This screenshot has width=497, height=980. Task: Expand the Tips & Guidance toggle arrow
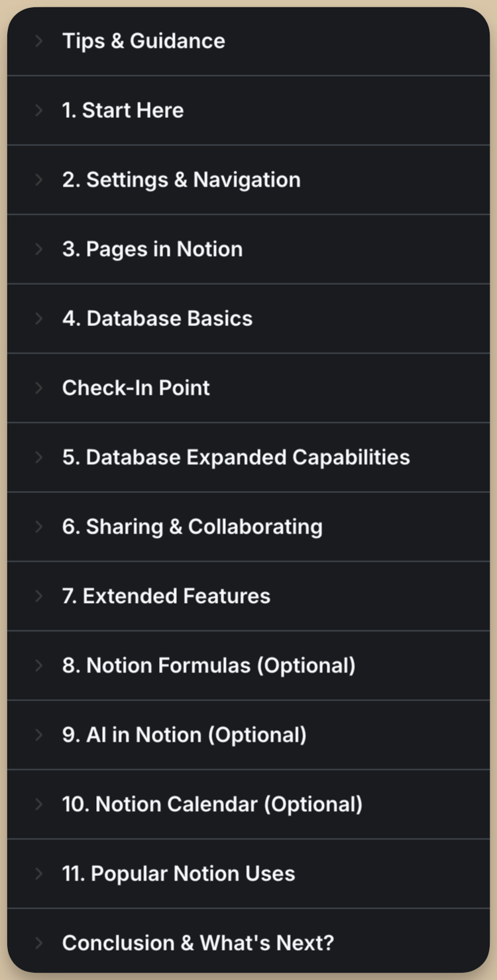click(38, 41)
